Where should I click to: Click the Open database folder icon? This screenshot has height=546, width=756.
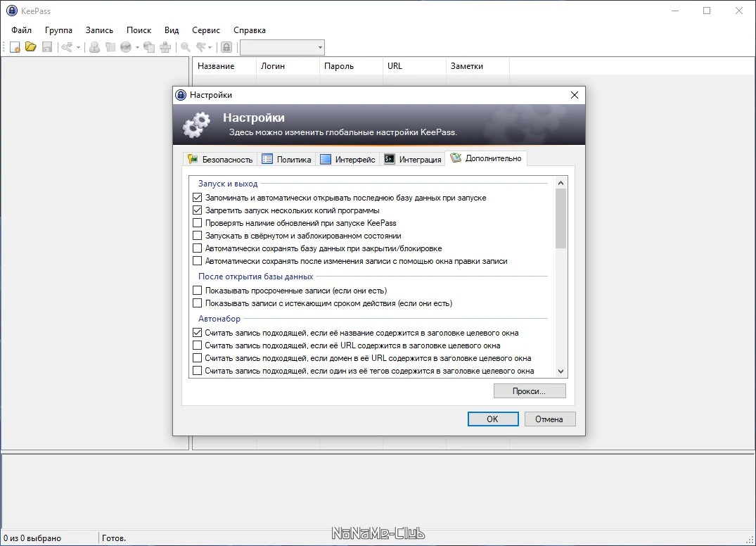[x=31, y=46]
